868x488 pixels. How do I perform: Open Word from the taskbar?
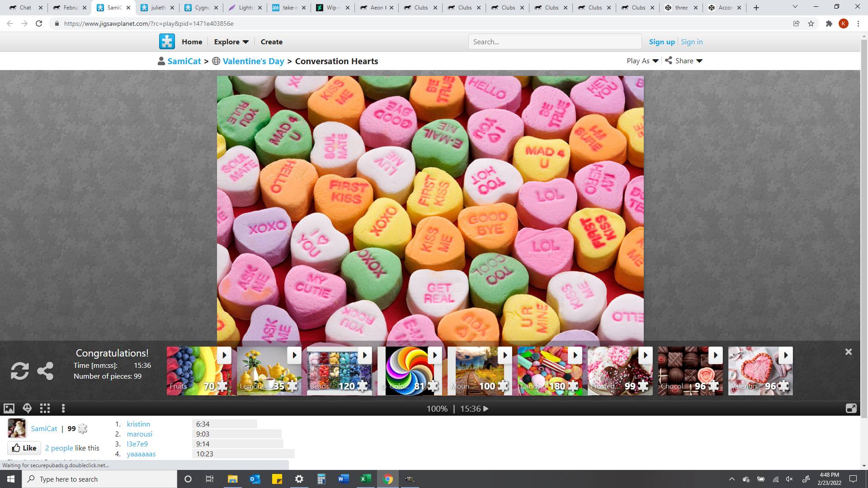coord(343,479)
